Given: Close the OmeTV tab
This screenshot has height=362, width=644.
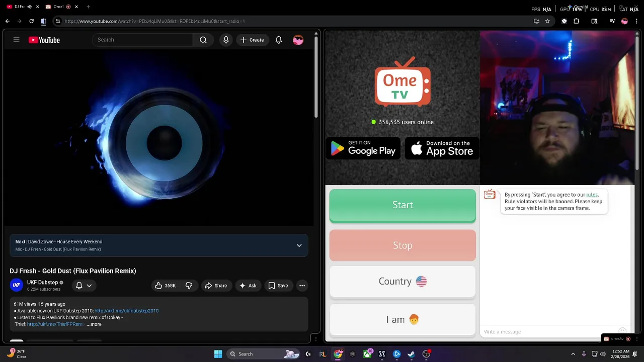Looking at the screenshot, I should [x=76, y=7].
